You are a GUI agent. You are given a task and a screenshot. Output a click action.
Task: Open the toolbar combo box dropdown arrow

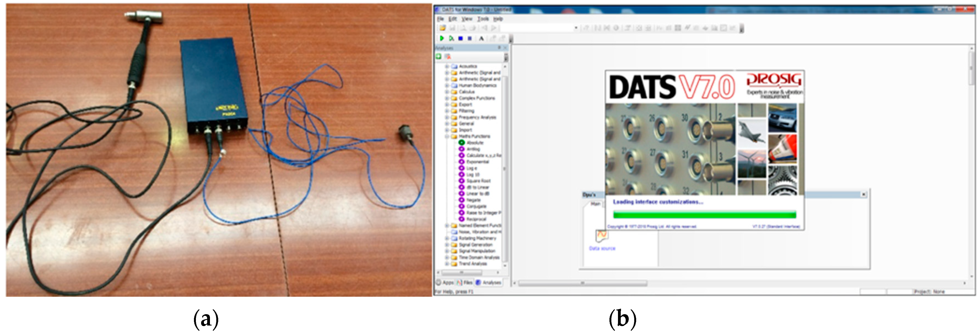[576, 28]
